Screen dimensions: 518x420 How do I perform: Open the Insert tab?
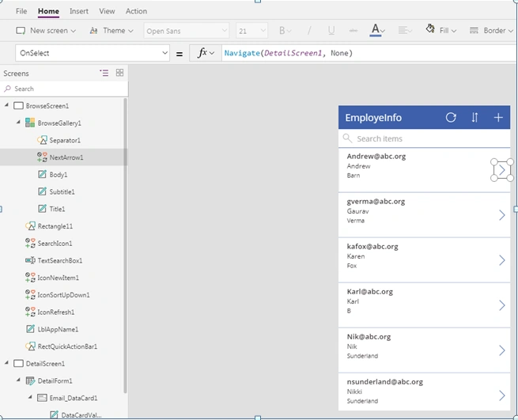click(x=79, y=11)
